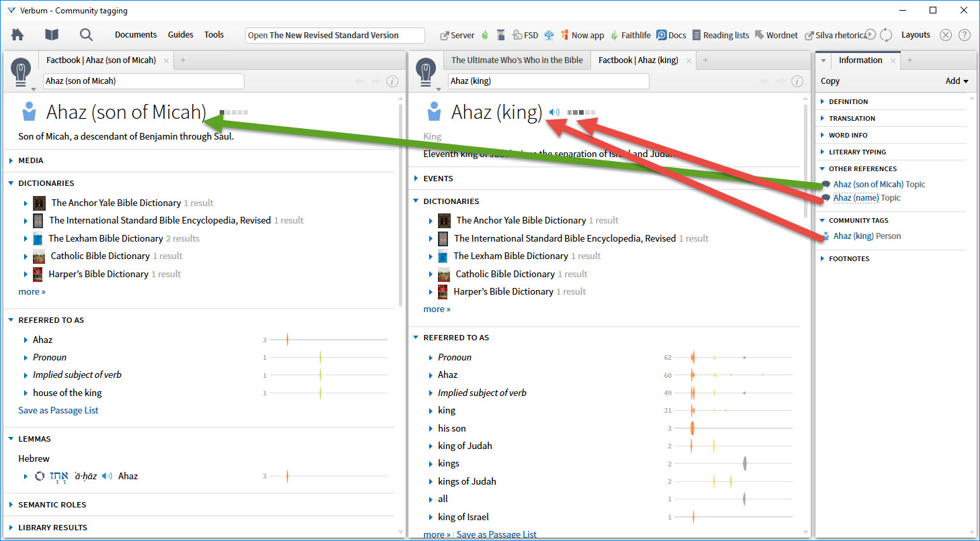Open the Tools menu
This screenshot has width=980, height=541.
tap(214, 35)
